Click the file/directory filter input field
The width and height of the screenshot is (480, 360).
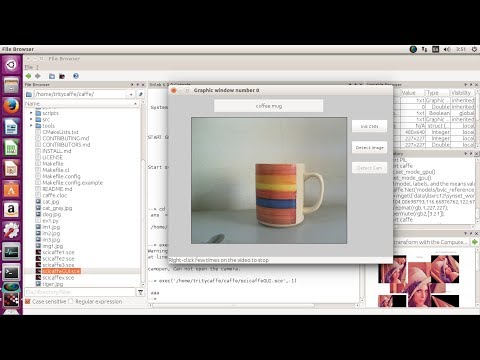coord(80,292)
